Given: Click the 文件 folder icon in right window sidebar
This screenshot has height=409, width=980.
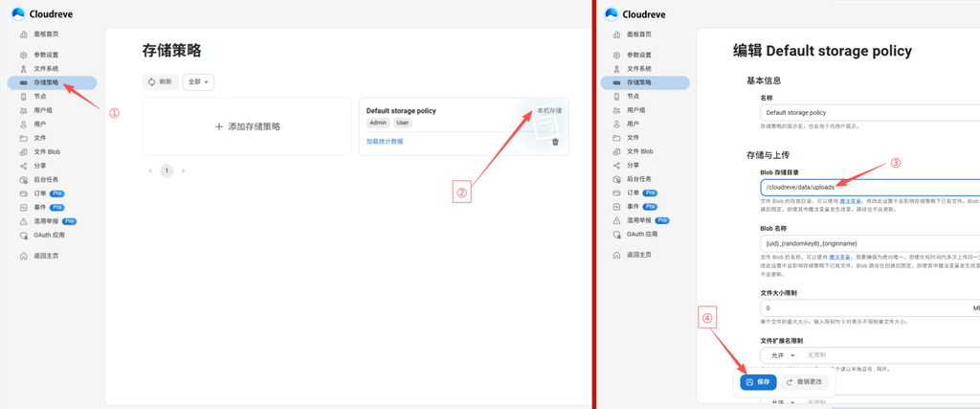Looking at the screenshot, I should (x=617, y=138).
